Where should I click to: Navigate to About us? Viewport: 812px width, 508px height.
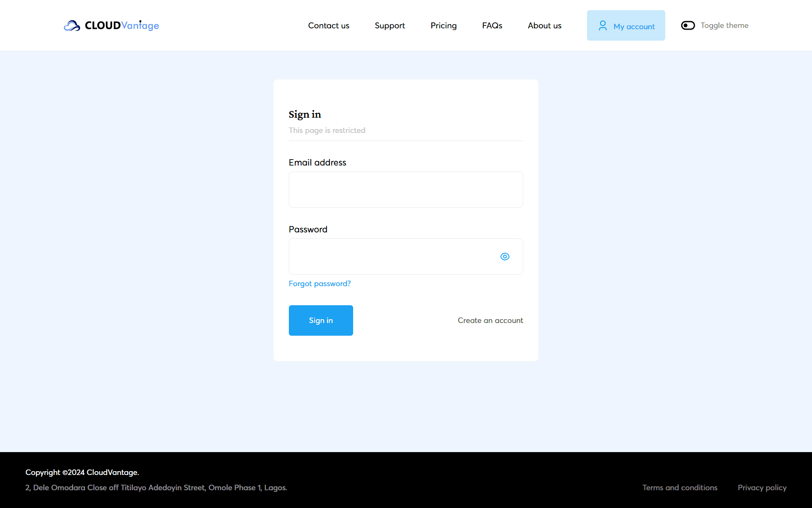click(544, 25)
